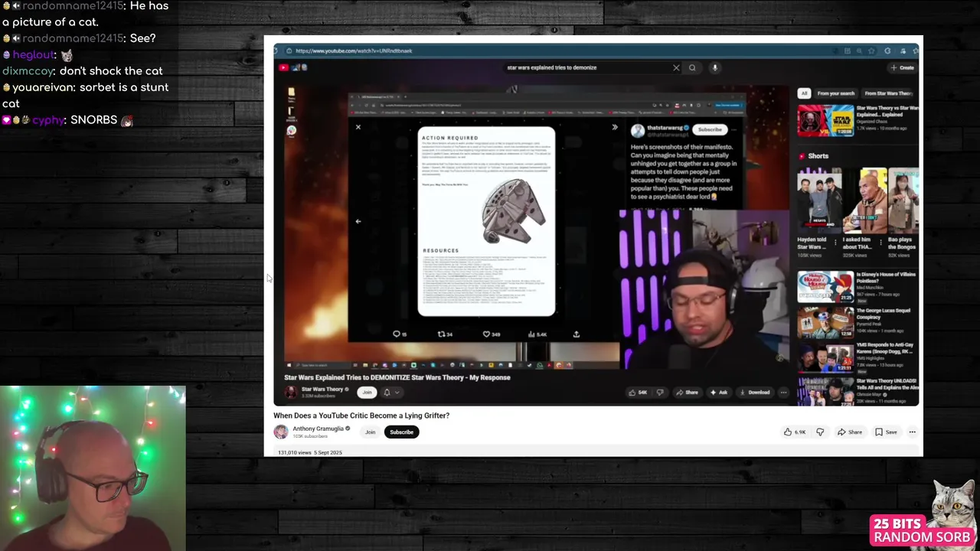Open notification bell dropdown for Star Wars Theory
The image size is (980, 551).
390,393
